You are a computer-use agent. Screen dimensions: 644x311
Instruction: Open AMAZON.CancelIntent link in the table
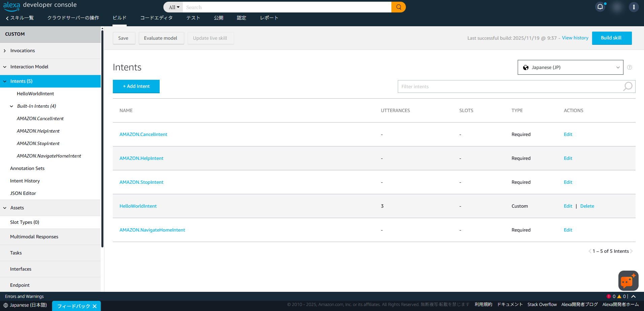pyautogui.click(x=143, y=134)
